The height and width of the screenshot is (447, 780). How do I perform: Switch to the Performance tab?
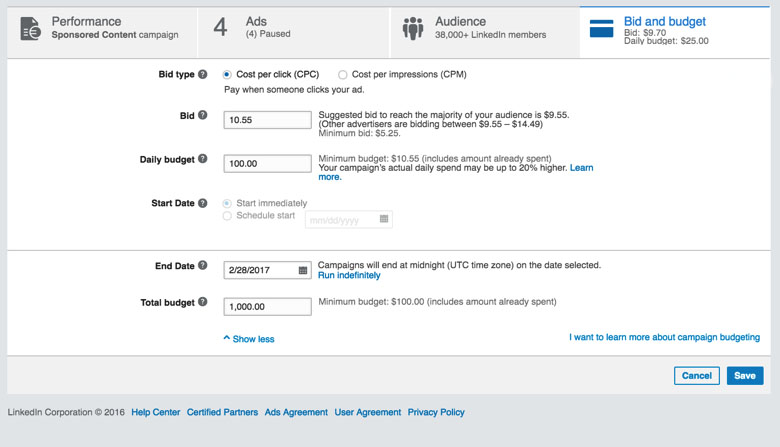coord(100,28)
